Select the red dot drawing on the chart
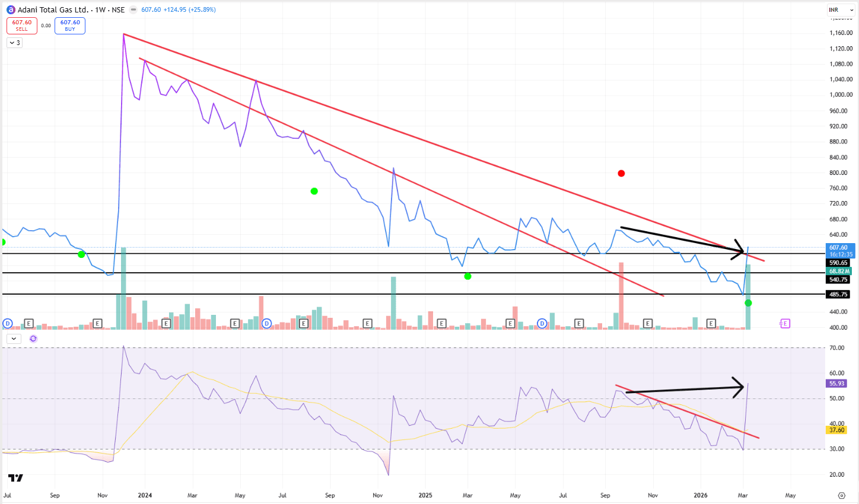Viewport: 859px width, 504px height. pos(621,173)
